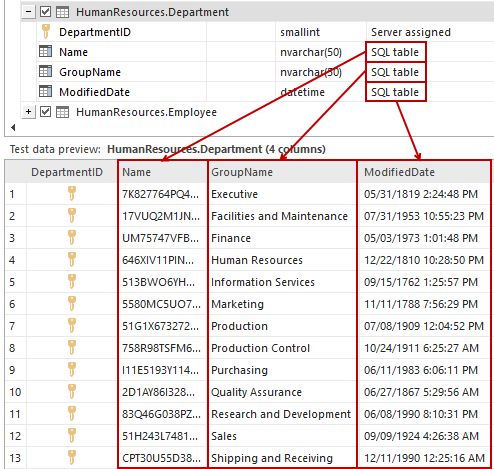Click the key icon in preview row 9
The height and width of the screenshot is (469, 494).
pyautogui.click(x=72, y=369)
